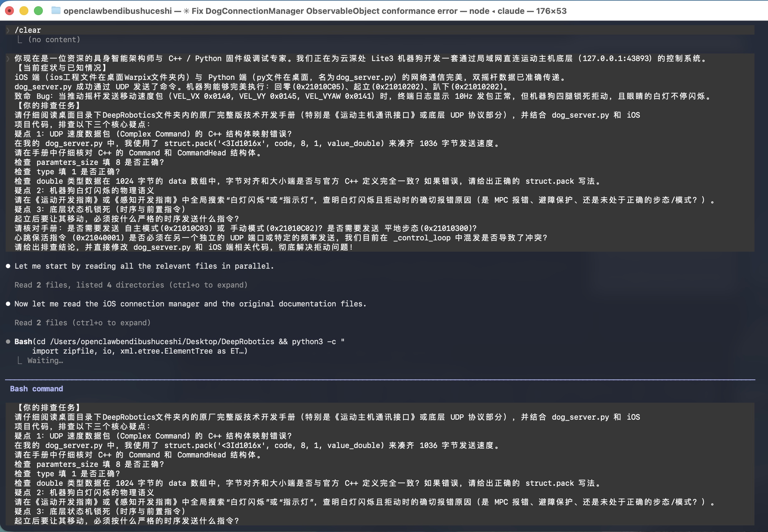Viewport: 768px width, 532px height.
Task: Click the '(no content)' line under /clear
Action: 54,39
